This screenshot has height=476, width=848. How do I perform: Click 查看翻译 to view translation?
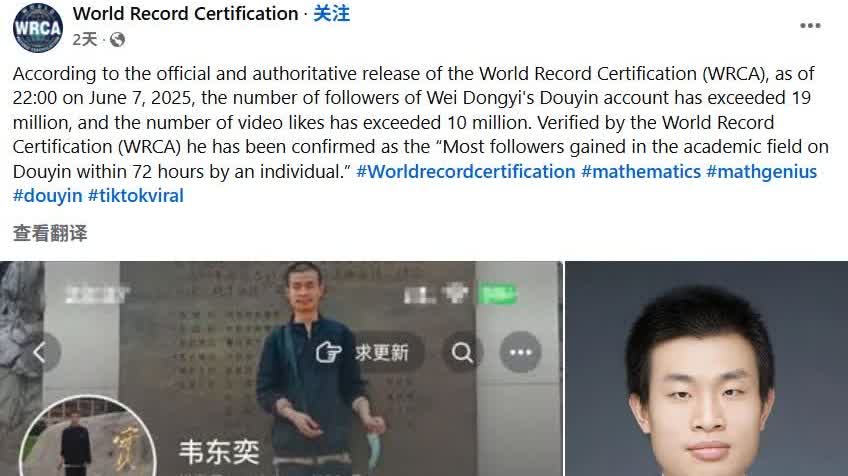tap(50, 233)
